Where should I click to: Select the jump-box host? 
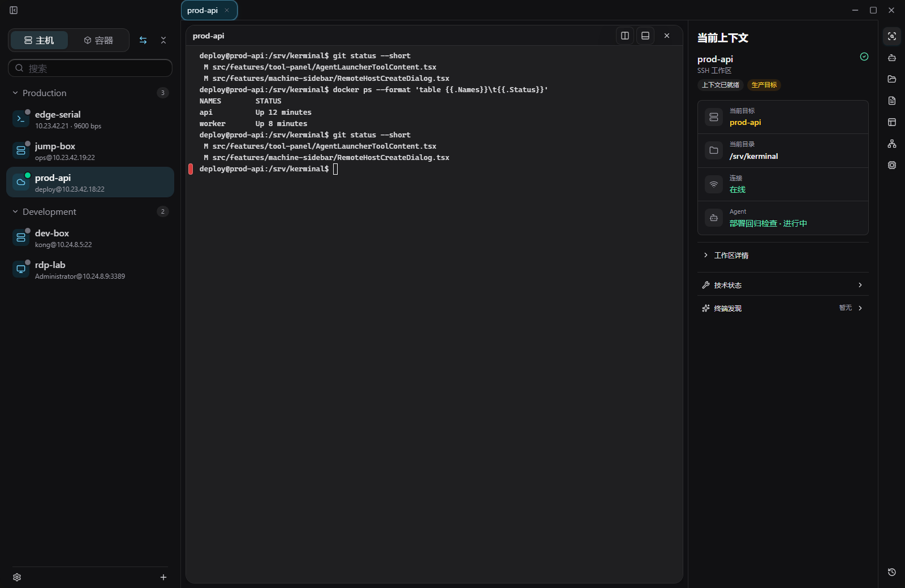pos(90,151)
